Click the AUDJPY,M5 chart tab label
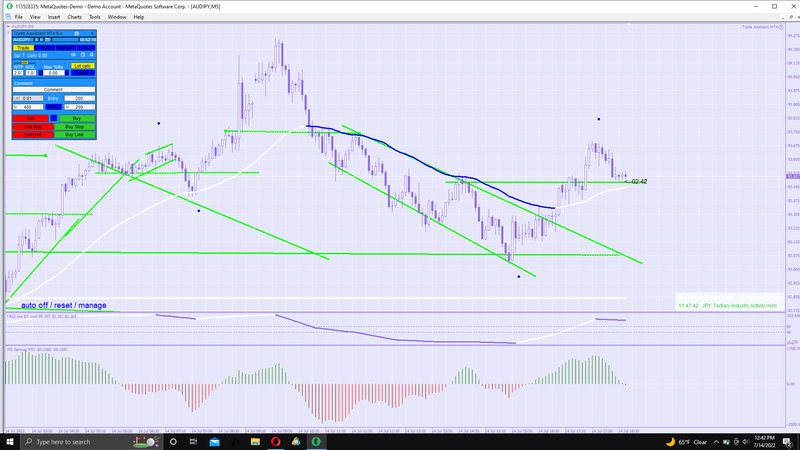This screenshot has width=800, height=450. point(23,26)
